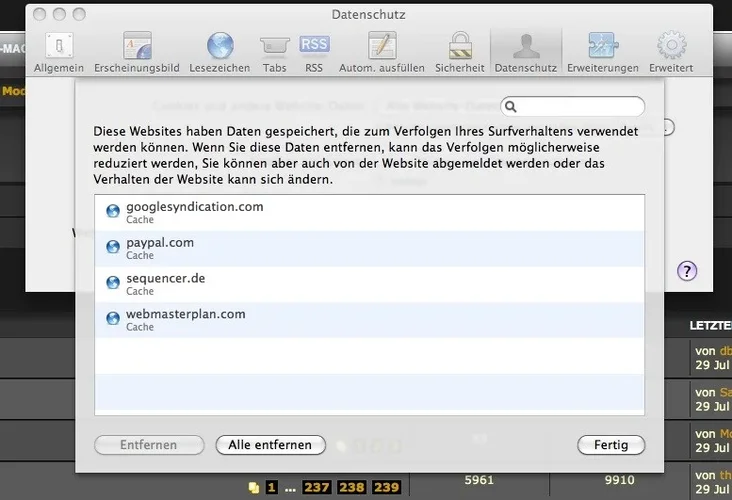Select the sequencer.de entry
This screenshot has height=500, width=732.
tap(369, 285)
